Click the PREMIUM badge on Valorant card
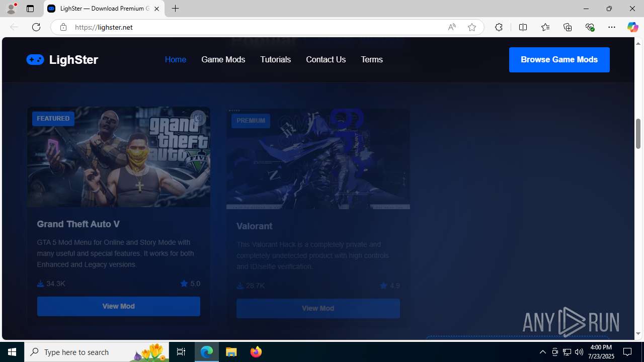644x362 pixels. (251, 121)
